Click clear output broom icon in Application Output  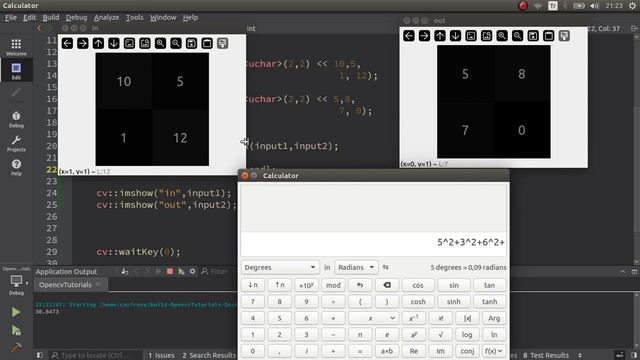(125, 271)
